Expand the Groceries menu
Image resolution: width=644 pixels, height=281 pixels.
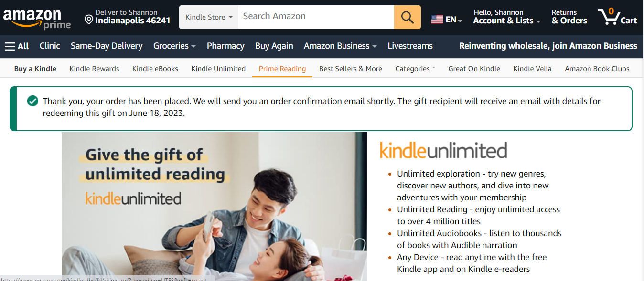tap(174, 46)
